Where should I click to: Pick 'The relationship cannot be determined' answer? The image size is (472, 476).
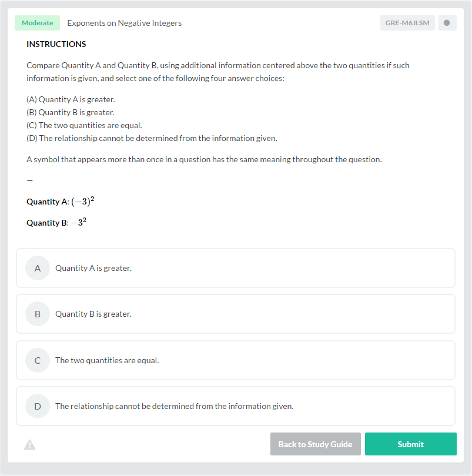pyautogui.click(x=174, y=406)
